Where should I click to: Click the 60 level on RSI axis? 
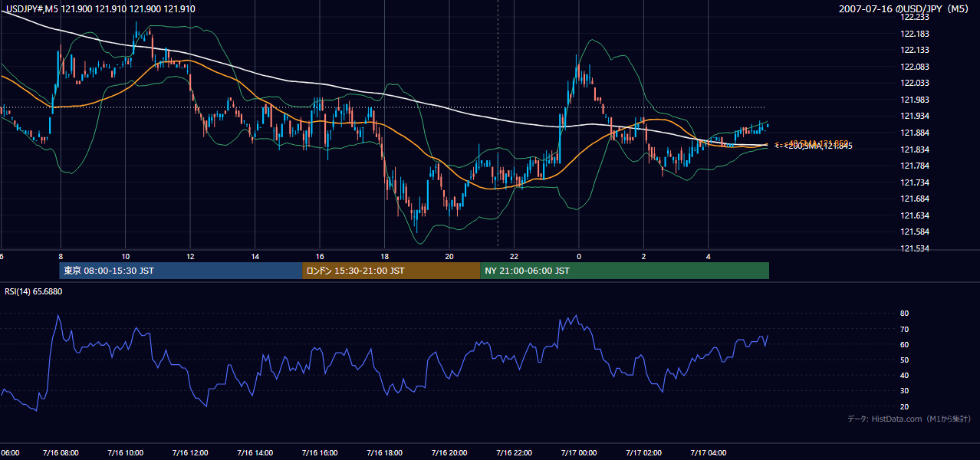click(x=904, y=344)
